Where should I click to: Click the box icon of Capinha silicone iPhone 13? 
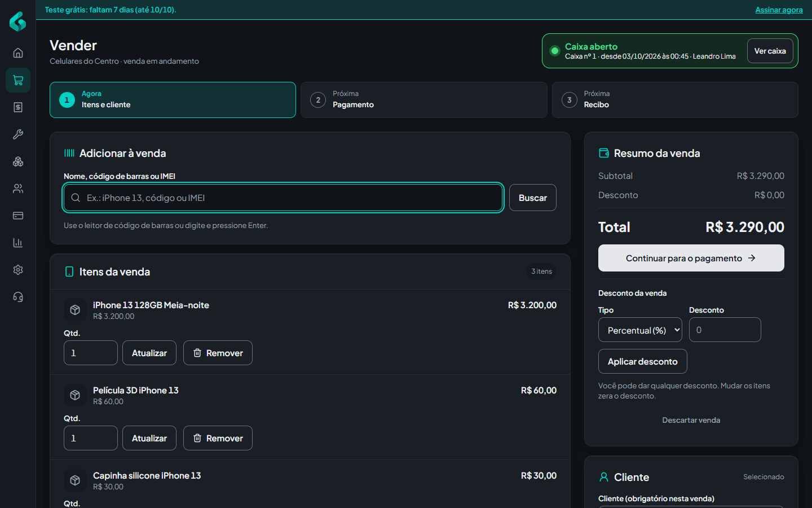(75, 480)
